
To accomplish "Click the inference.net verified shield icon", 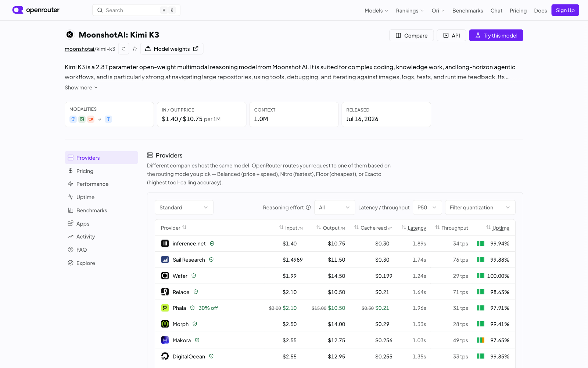I will tap(212, 244).
